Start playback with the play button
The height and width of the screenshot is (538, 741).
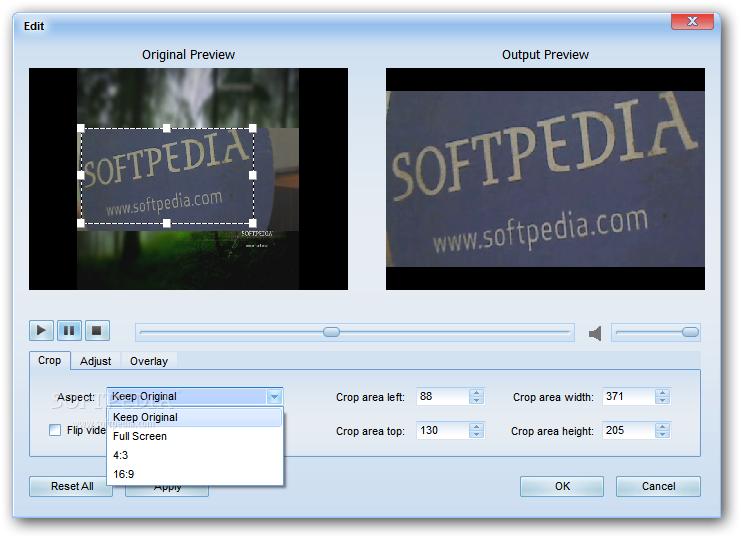point(41,330)
